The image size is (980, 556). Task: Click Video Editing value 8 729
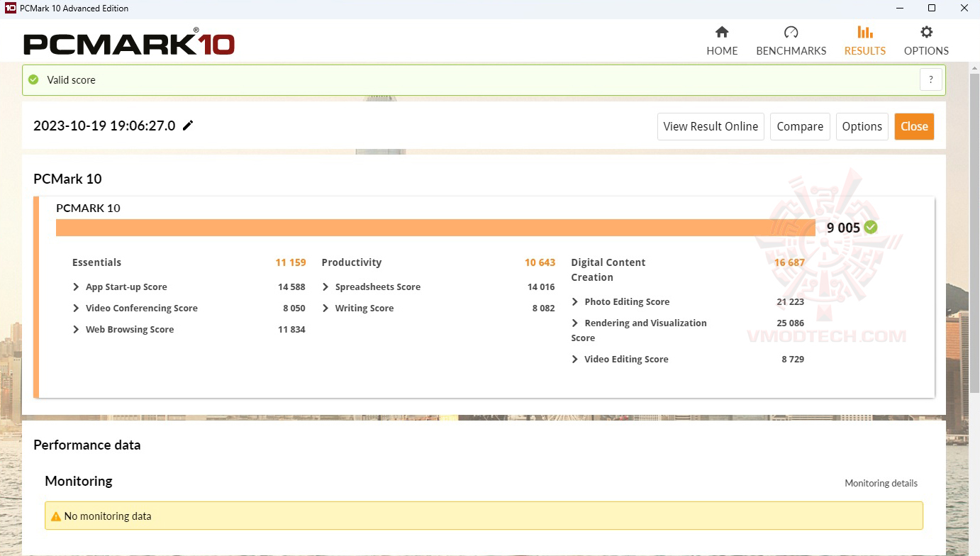[793, 360]
